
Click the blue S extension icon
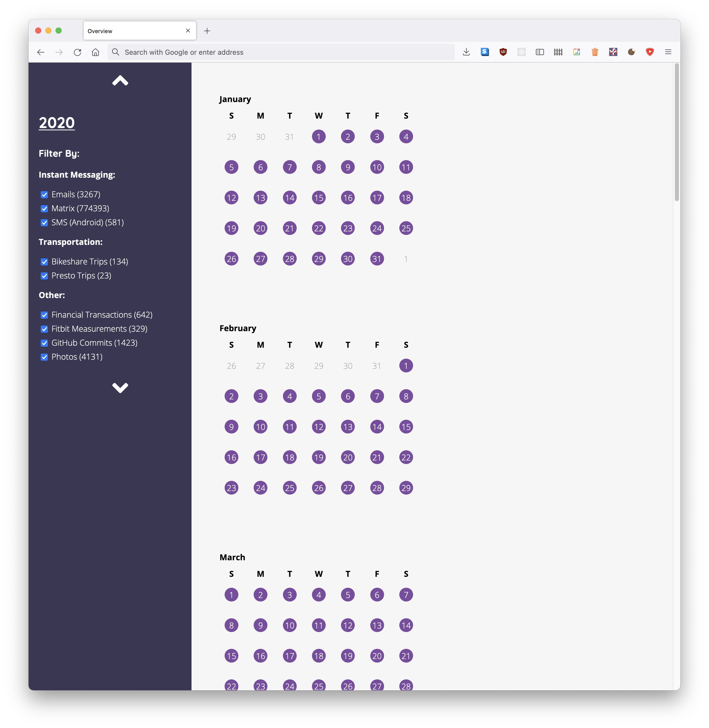click(x=485, y=52)
